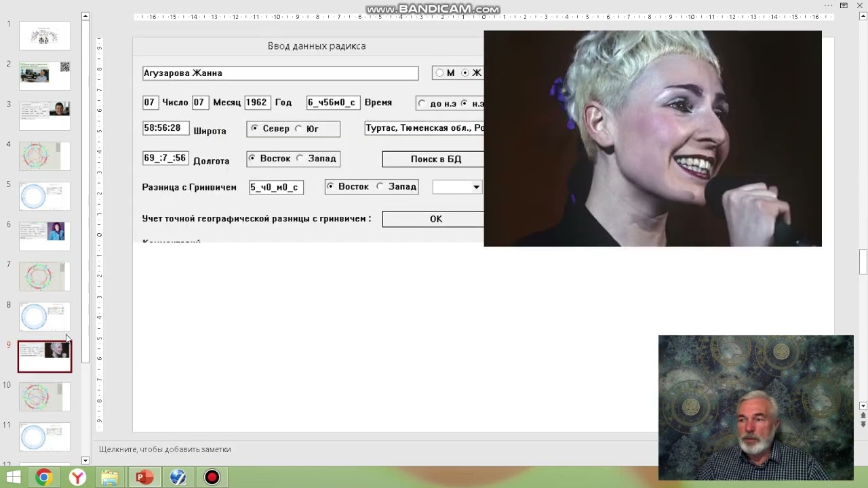Click Широта field '58:56:28'
The image size is (868, 488).
coord(165,128)
